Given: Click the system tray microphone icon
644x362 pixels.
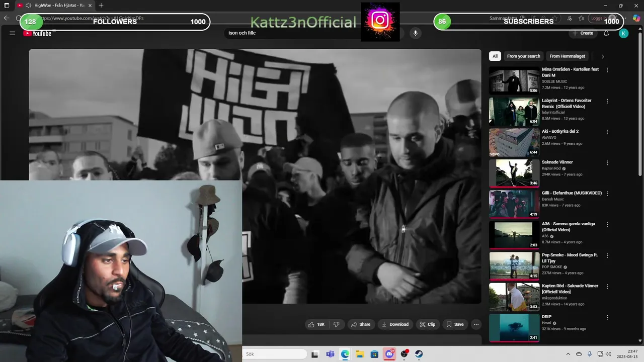Looking at the screenshot, I should click(x=589, y=354).
